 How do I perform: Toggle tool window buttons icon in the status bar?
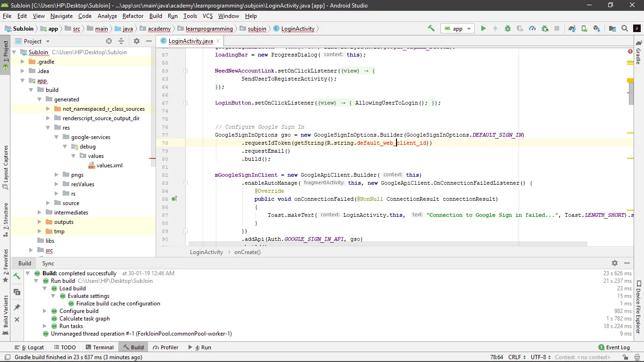pos(7,357)
